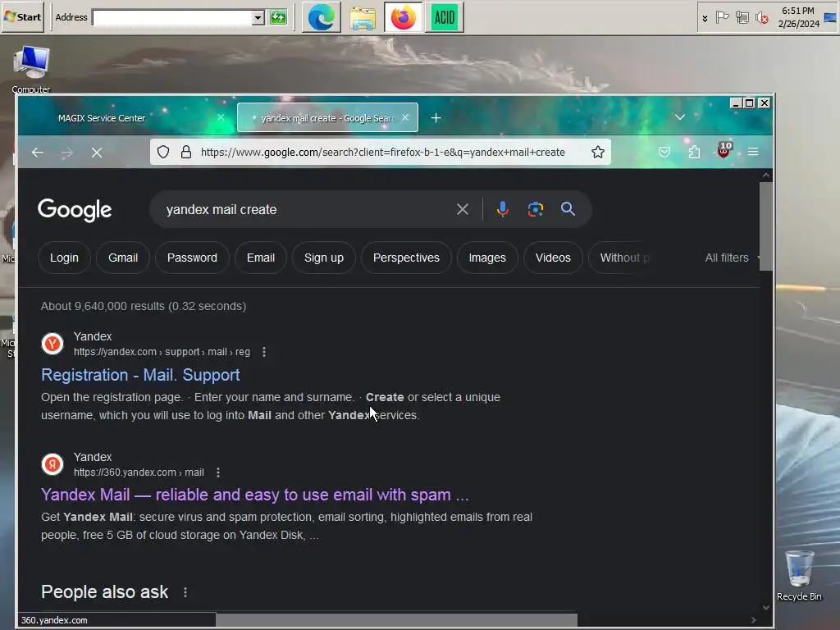Open the All filters dropdown
840x630 pixels.
[x=731, y=258]
